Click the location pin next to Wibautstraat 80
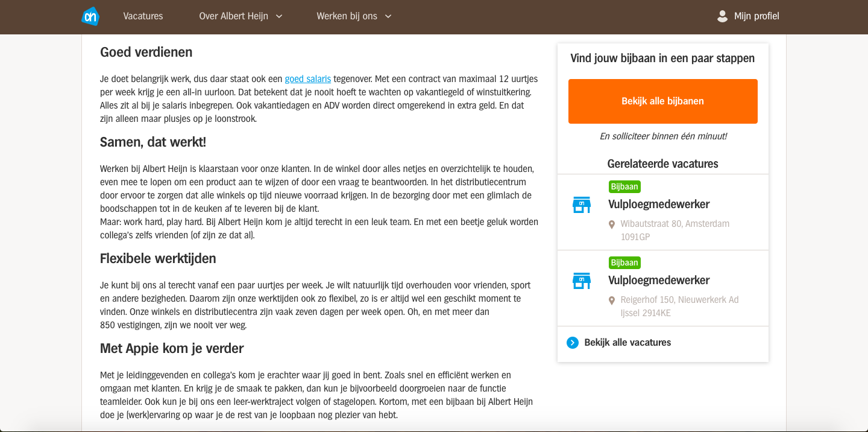Viewport: 868px width, 432px height. tap(613, 224)
